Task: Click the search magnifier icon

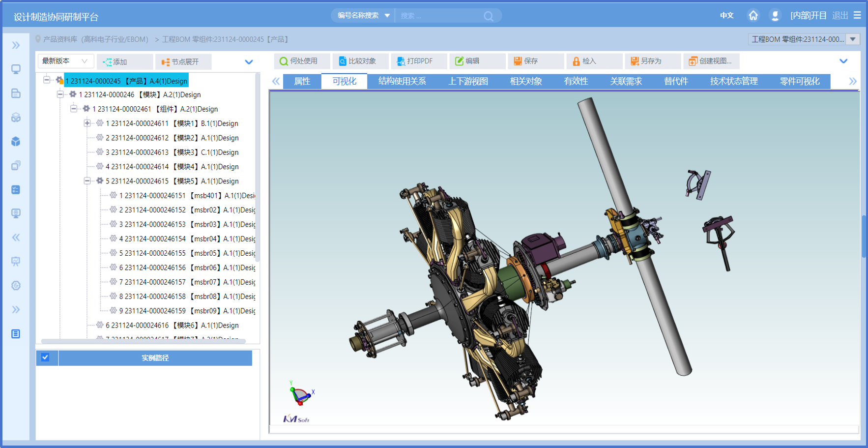Action: pos(488,16)
